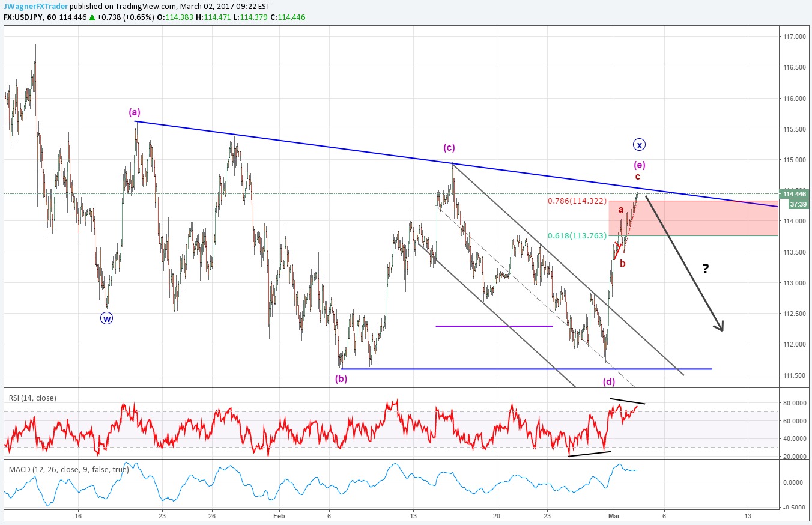Click the purple (b) wave label
Image resolution: width=812 pixels, height=525 pixels.
click(341, 378)
